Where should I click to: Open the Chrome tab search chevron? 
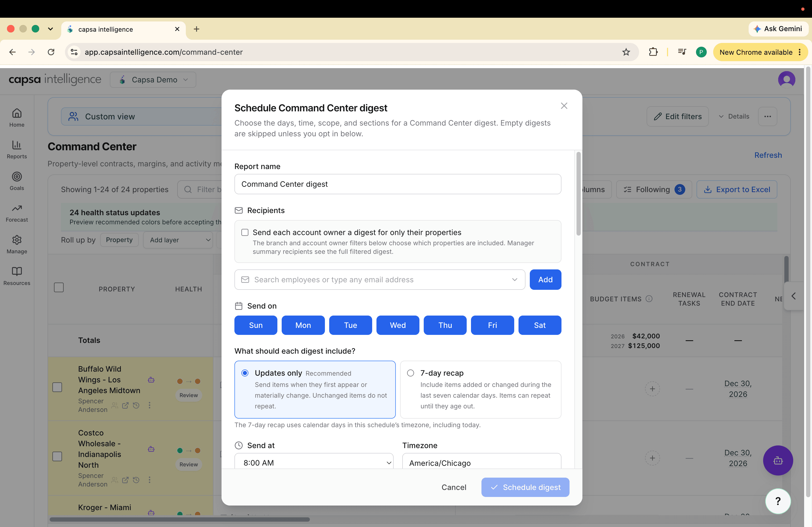click(50, 29)
